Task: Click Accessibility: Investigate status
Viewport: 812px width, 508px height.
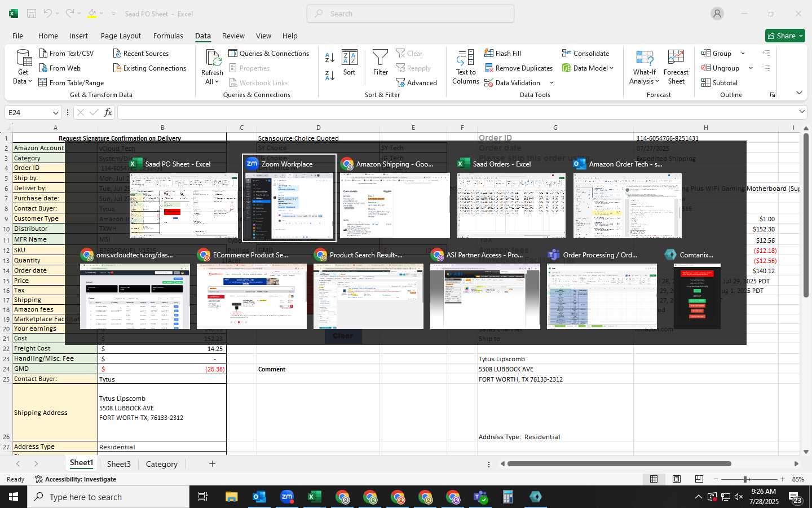Action: (x=76, y=479)
